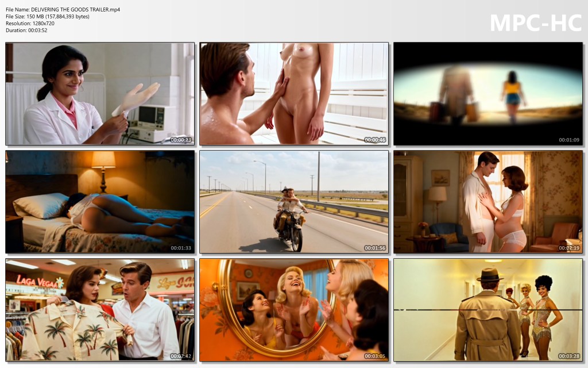Image resolution: width=588 pixels, height=368 pixels.
Task: Select the thumbnail frame stamped 00:02:19
Action: click(488, 202)
